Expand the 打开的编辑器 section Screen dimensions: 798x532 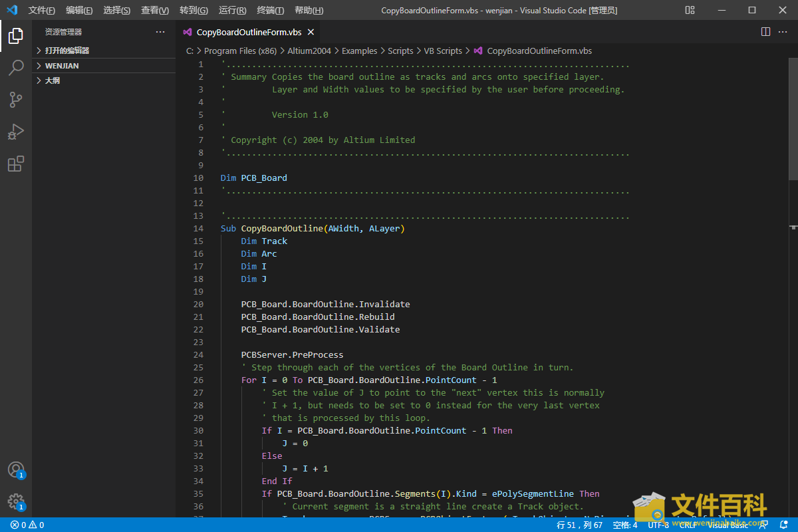pos(104,51)
